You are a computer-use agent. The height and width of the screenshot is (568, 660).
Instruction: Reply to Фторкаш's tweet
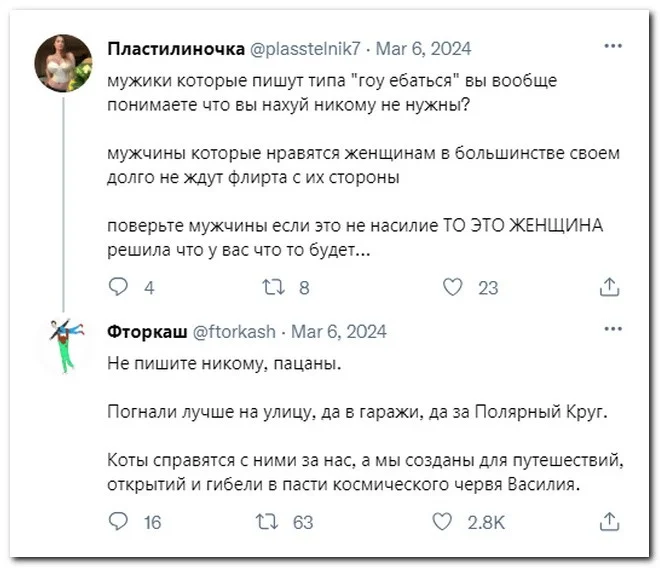click(118, 521)
